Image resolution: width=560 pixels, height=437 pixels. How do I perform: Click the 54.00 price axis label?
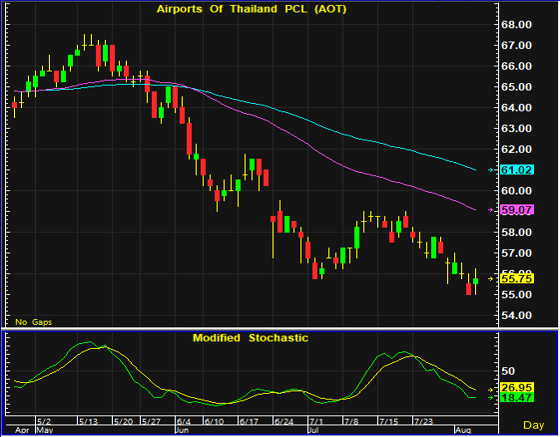click(x=516, y=315)
